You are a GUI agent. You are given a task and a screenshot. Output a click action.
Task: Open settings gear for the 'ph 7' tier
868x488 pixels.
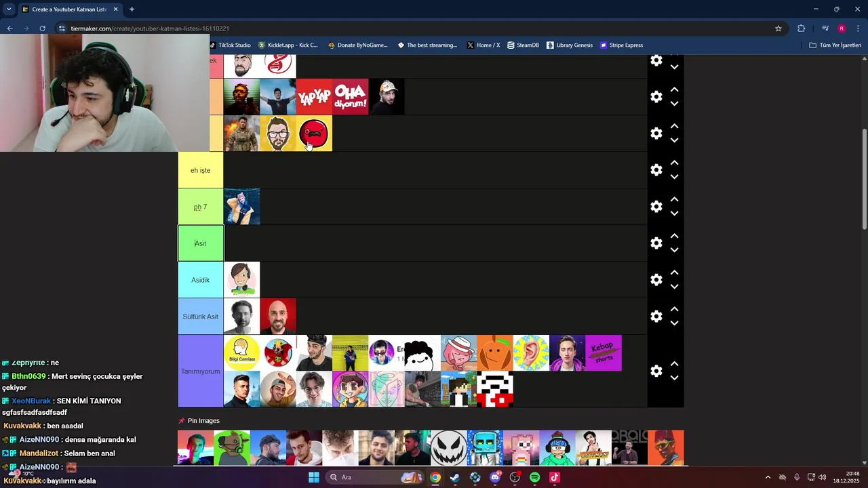[x=656, y=207]
